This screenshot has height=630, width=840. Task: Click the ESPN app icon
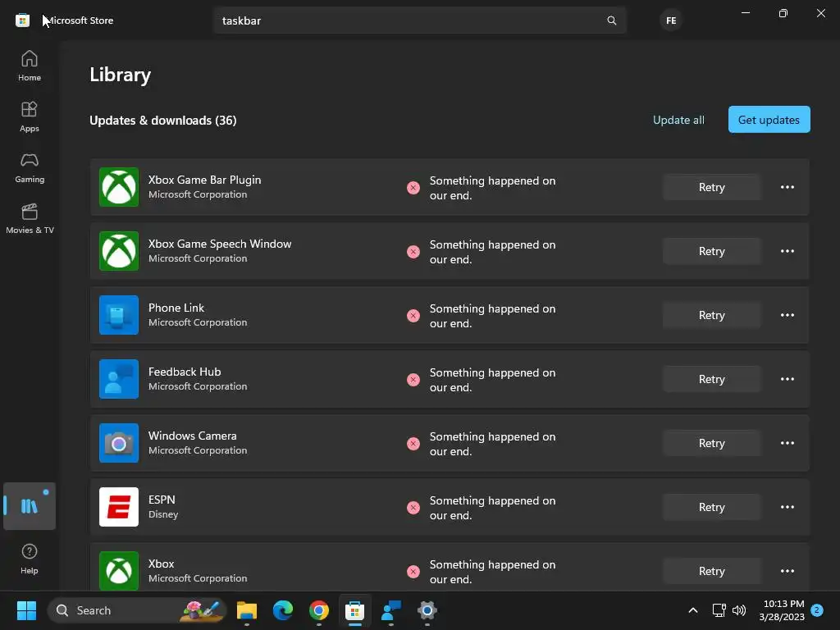pos(119,507)
